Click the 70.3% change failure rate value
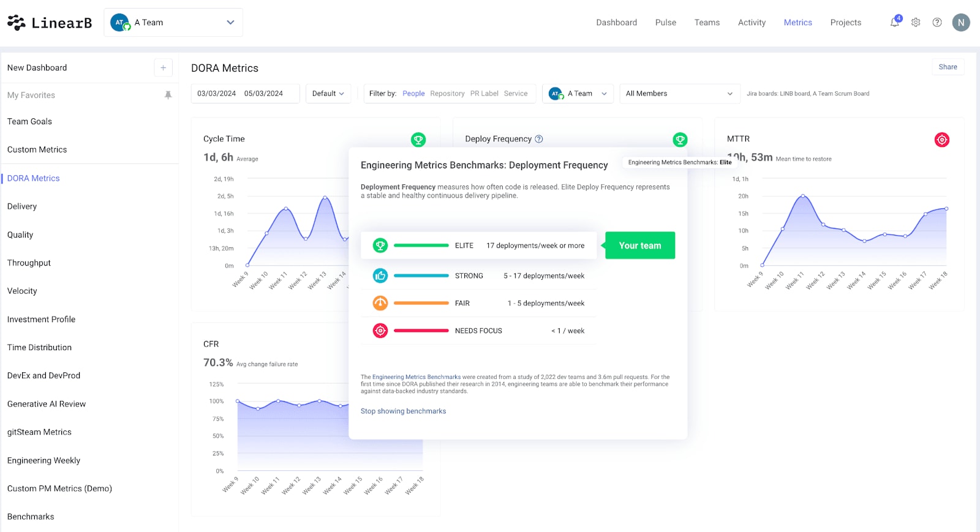This screenshot has height=532, width=980. coord(218,362)
